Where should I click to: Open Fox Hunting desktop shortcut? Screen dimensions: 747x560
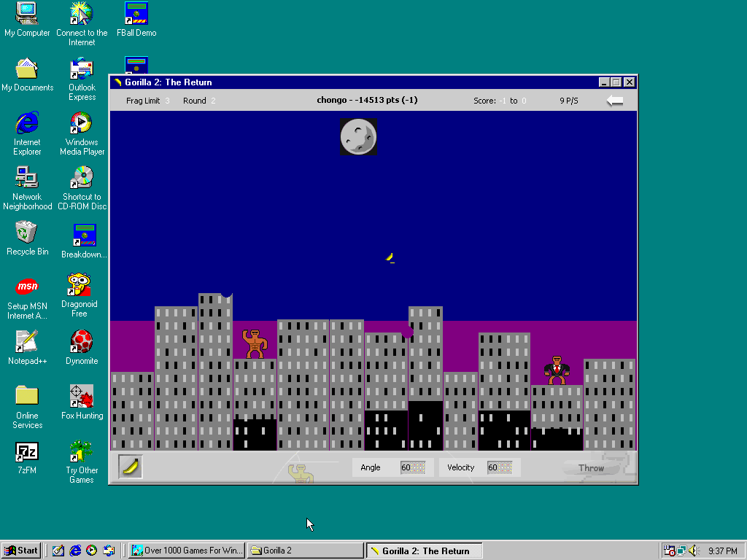(x=82, y=397)
